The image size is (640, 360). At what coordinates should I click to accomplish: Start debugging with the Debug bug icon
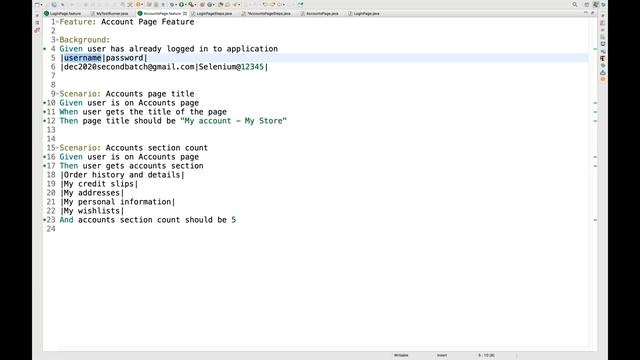(x=172, y=4)
